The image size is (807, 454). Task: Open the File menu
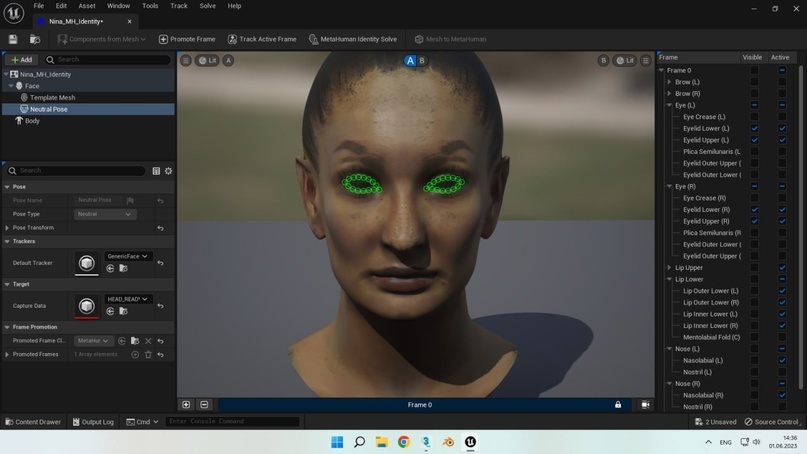(39, 6)
